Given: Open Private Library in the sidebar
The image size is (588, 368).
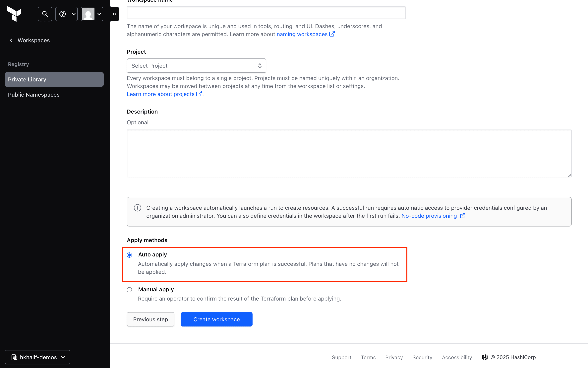Looking at the screenshot, I should pos(54,79).
